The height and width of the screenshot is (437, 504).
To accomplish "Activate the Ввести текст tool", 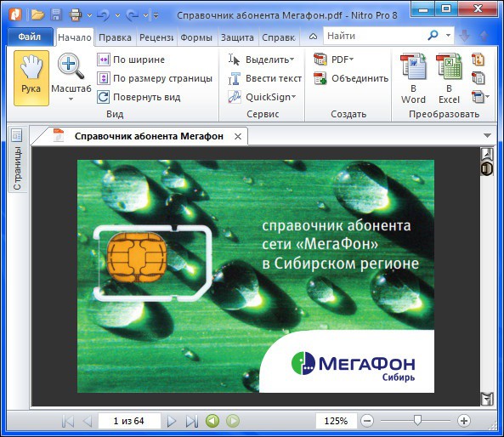I will 264,78.
